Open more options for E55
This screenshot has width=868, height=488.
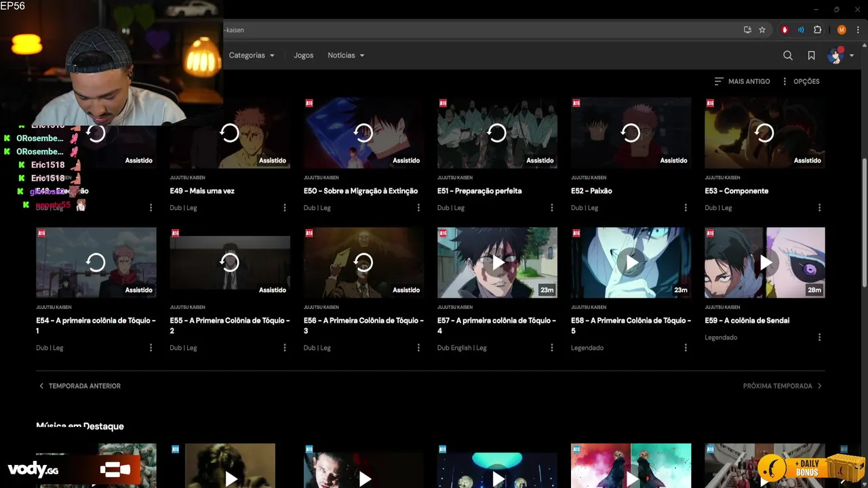tap(285, 348)
